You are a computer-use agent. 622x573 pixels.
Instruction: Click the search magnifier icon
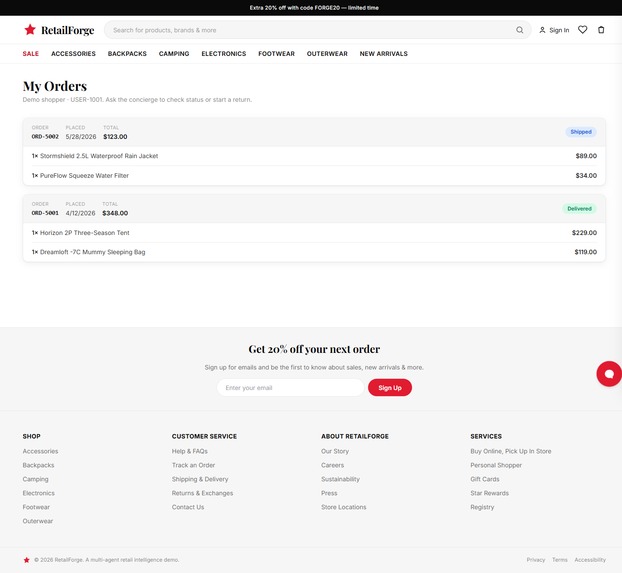tap(519, 30)
